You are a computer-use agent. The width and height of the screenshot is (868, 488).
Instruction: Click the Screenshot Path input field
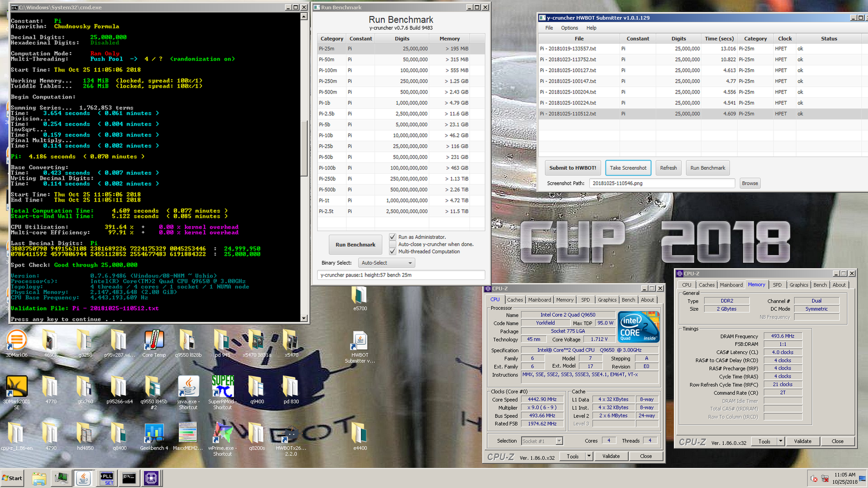tap(662, 183)
